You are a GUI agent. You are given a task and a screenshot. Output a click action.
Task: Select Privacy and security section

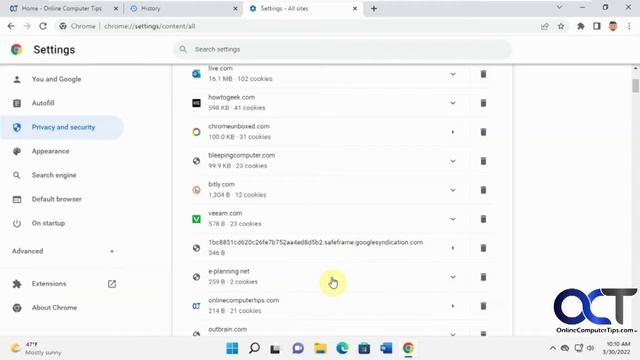pos(62,127)
